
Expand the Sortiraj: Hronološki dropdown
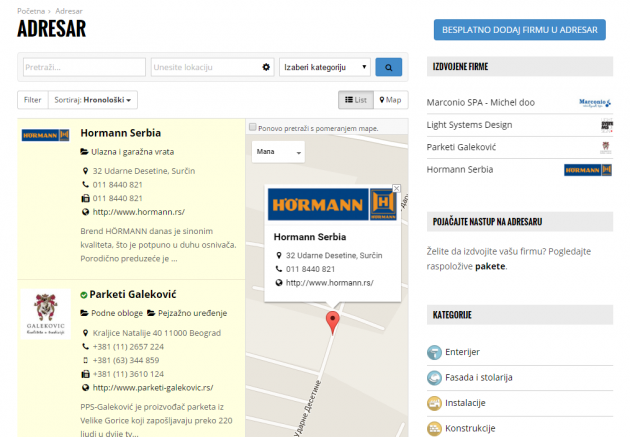pyautogui.click(x=94, y=100)
